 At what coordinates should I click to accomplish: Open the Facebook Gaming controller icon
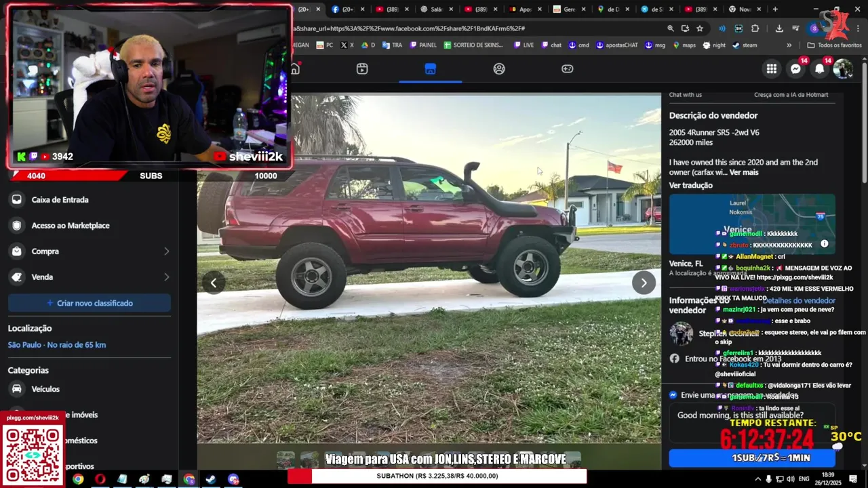tap(568, 68)
